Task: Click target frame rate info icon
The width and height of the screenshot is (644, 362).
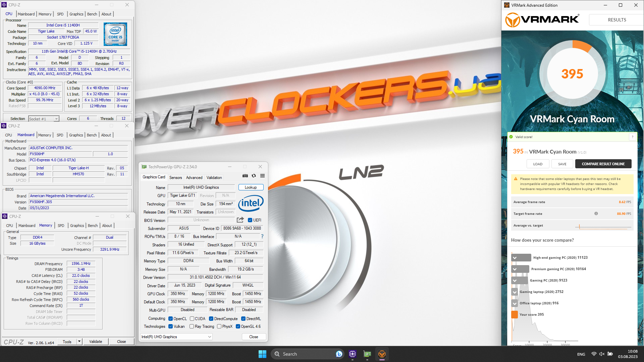Action: coord(596,214)
